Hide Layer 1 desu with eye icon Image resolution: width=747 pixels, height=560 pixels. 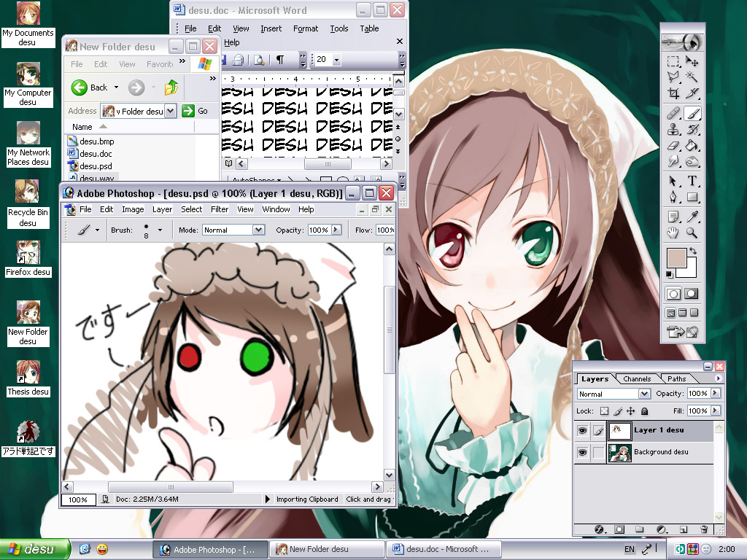[x=582, y=430]
